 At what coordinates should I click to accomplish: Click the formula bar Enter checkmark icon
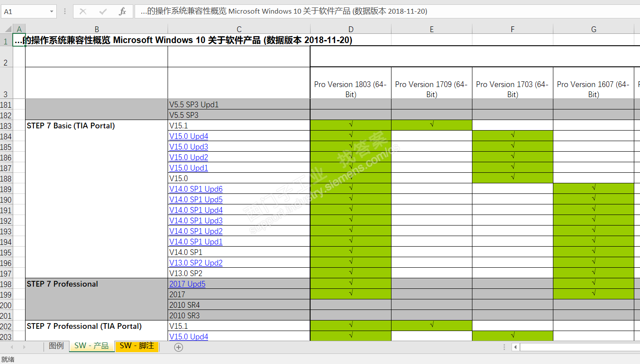pyautogui.click(x=103, y=11)
